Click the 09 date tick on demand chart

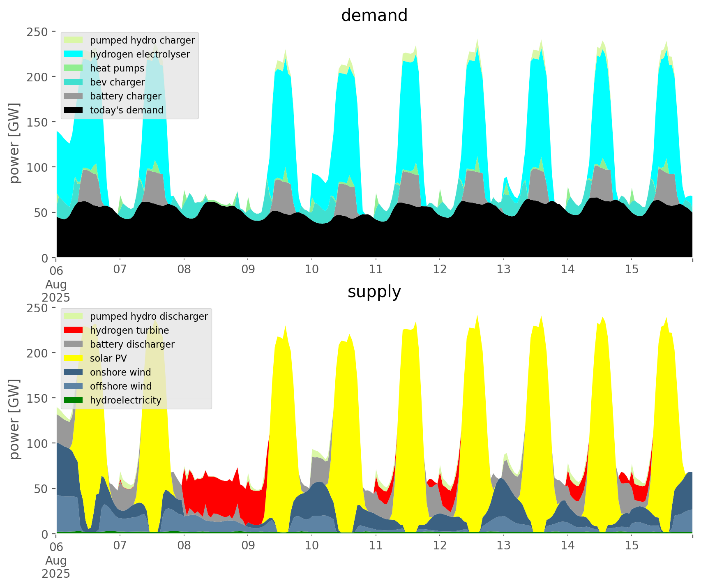[248, 270]
